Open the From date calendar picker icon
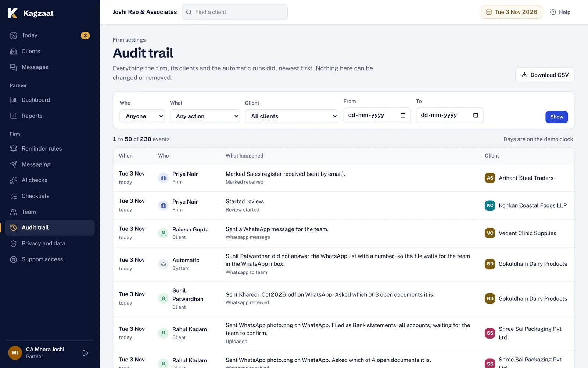The height and width of the screenshot is (368, 588). click(403, 115)
